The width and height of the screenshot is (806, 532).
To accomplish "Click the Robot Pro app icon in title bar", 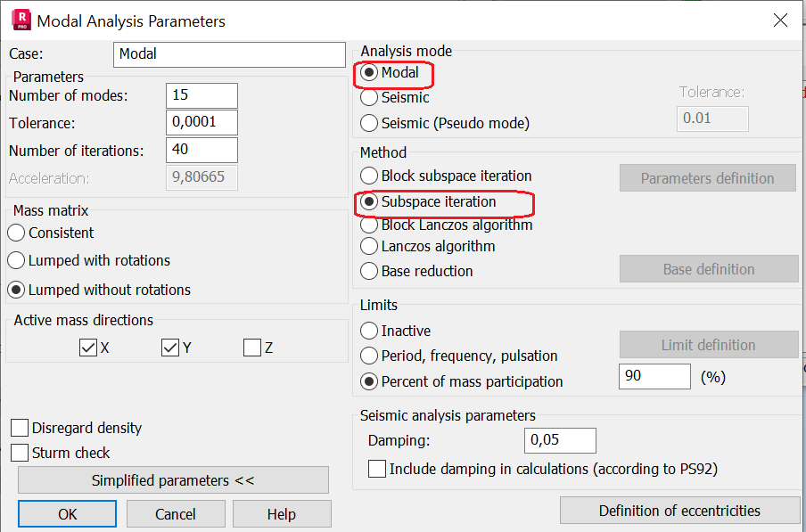I will [x=18, y=20].
